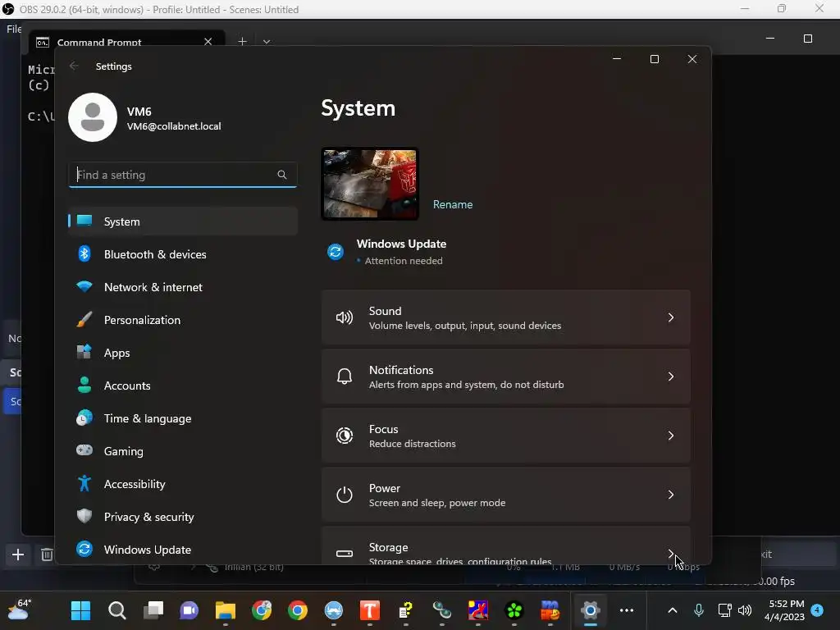
Task: Click the power icon on the Power row
Action: [x=344, y=495]
